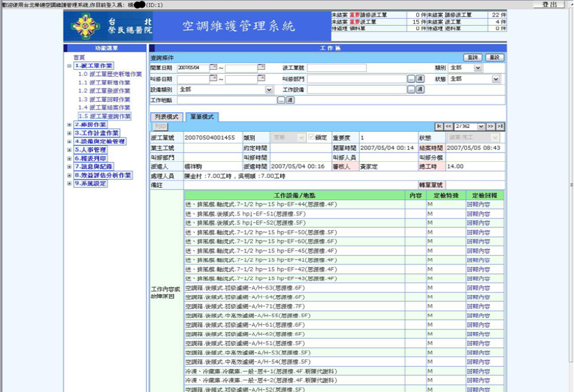The height and width of the screenshot is (392, 574).
Task: Open 1.1 派工單新增作業 in the menu
Action: pos(104,82)
